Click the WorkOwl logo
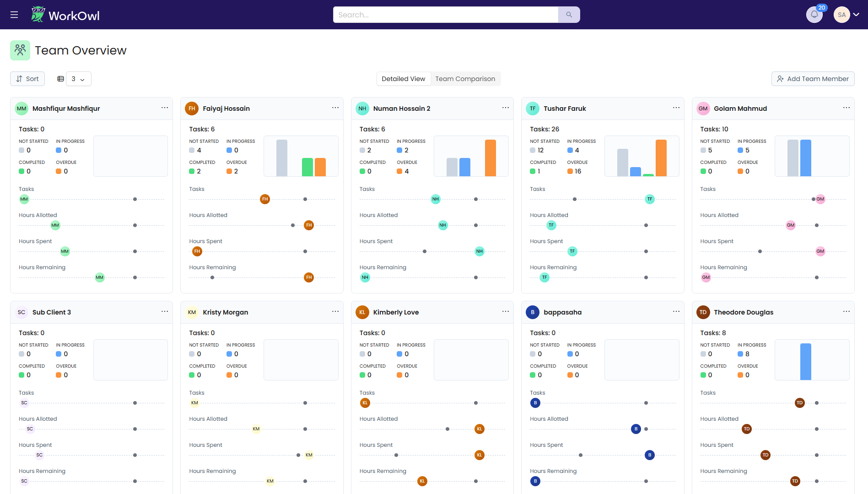This screenshot has height=494, width=868. (x=65, y=15)
